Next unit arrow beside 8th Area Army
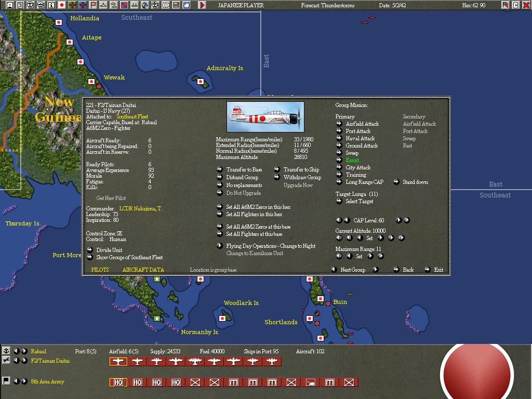532x399 pixels. 24,381
